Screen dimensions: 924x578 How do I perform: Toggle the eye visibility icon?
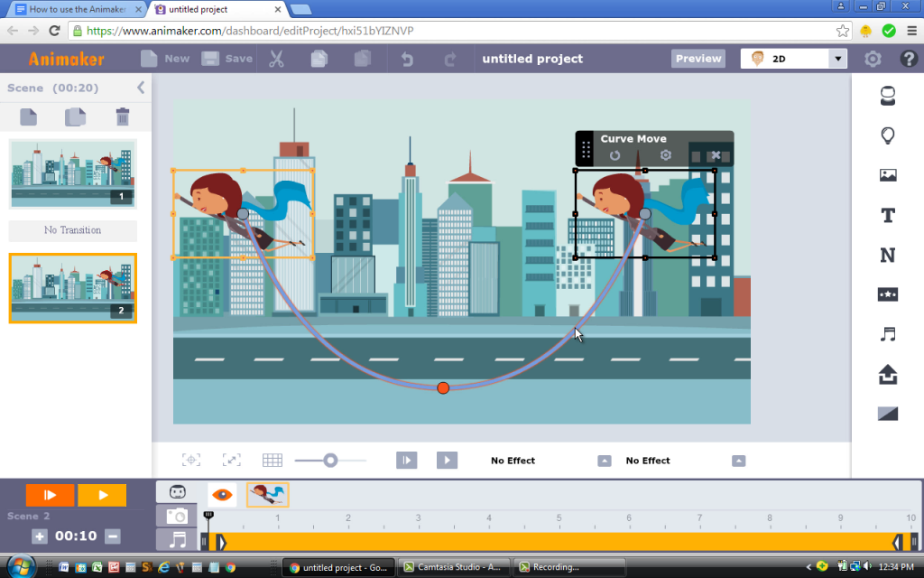222,494
